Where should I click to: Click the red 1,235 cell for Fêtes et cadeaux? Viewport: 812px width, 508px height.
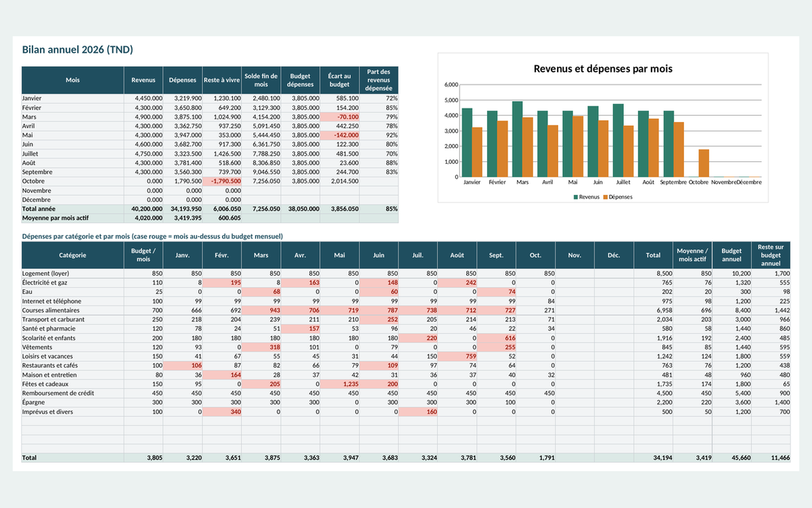(340, 384)
